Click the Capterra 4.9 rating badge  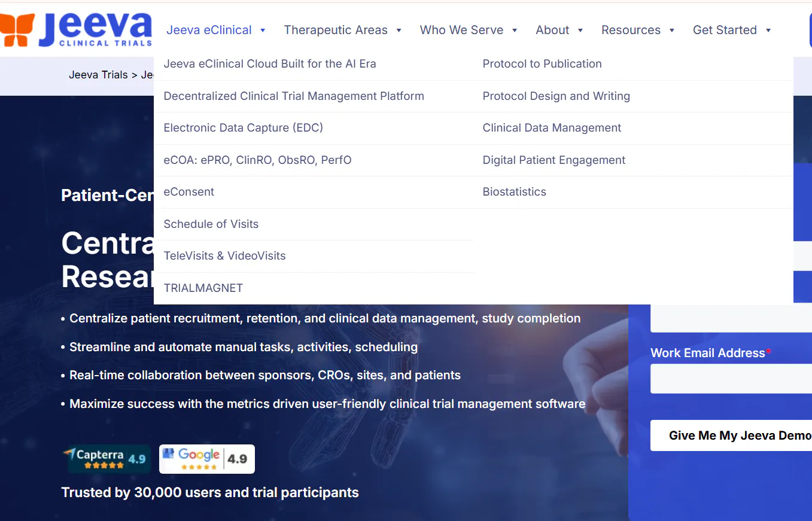point(107,459)
